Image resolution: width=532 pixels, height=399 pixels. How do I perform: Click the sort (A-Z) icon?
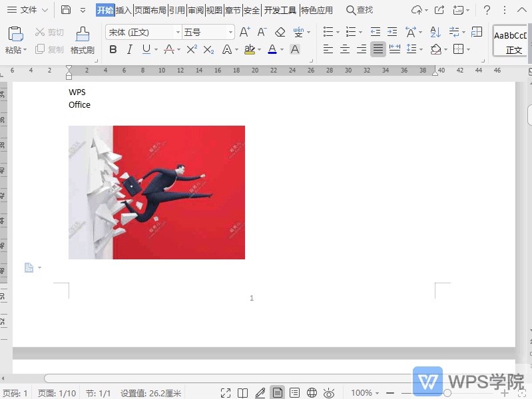pos(435,32)
